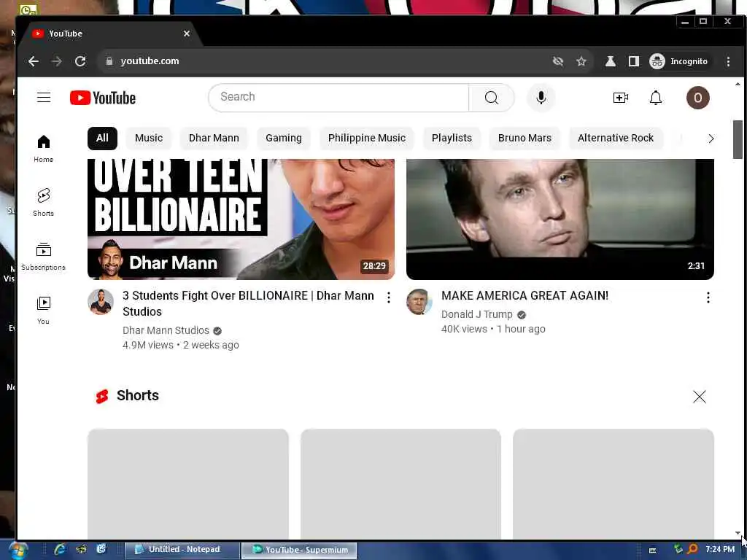747x560 pixels.
Task: Click YouTube - Supermium taskbar button
Action: [299, 550]
